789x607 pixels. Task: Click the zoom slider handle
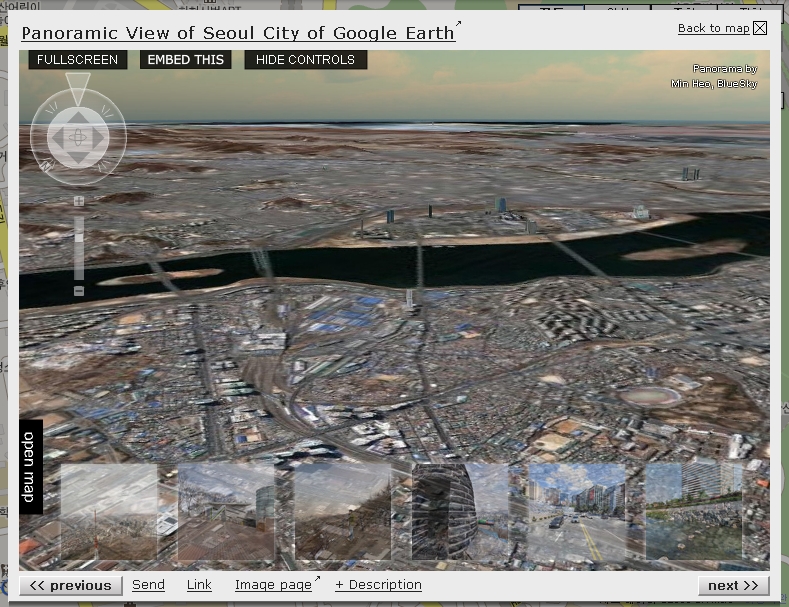(x=79, y=238)
